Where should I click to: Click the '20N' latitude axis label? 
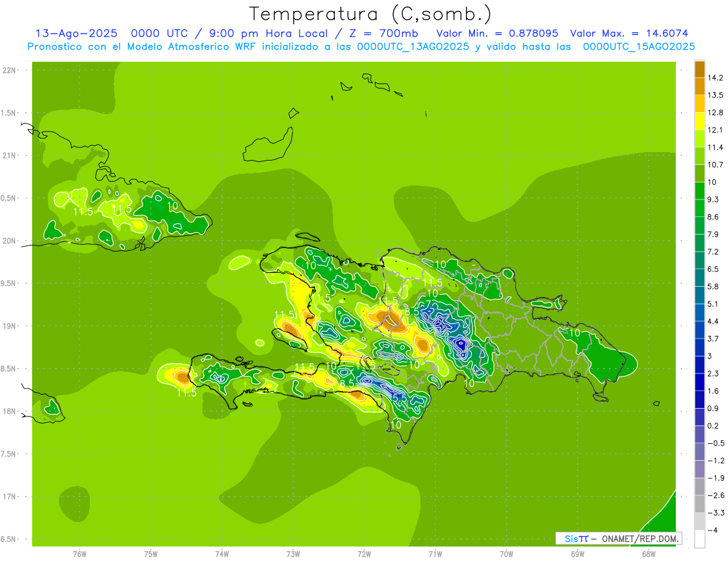tap(10, 241)
